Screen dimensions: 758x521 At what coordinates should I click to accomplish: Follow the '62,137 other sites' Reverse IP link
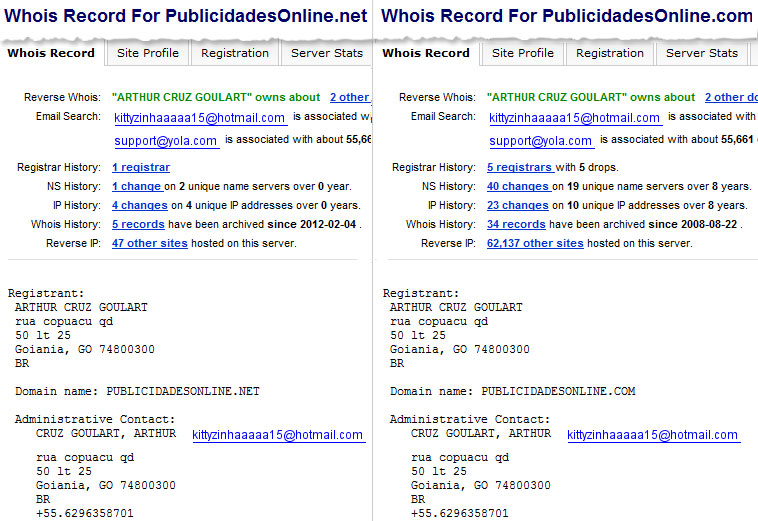coord(535,243)
